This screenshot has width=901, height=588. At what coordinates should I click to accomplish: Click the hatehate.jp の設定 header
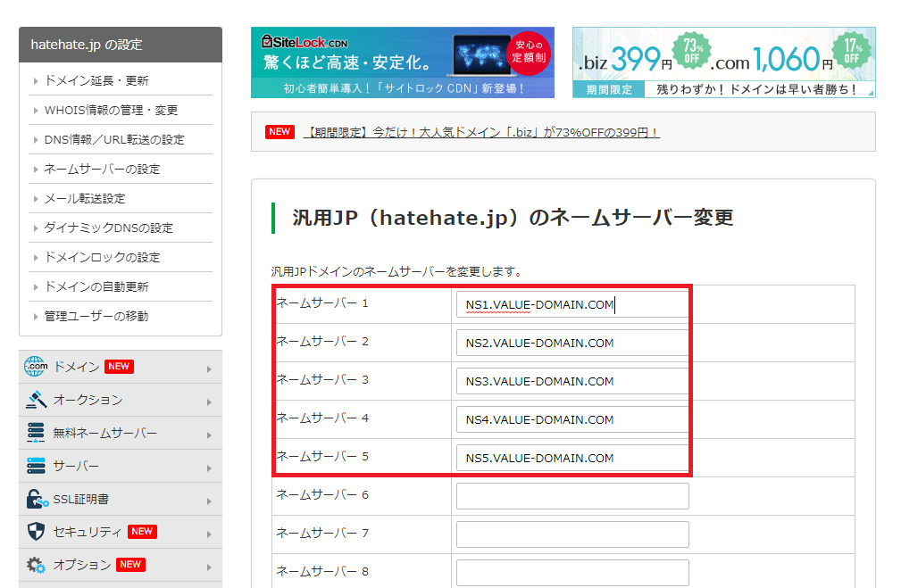coord(87,45)
